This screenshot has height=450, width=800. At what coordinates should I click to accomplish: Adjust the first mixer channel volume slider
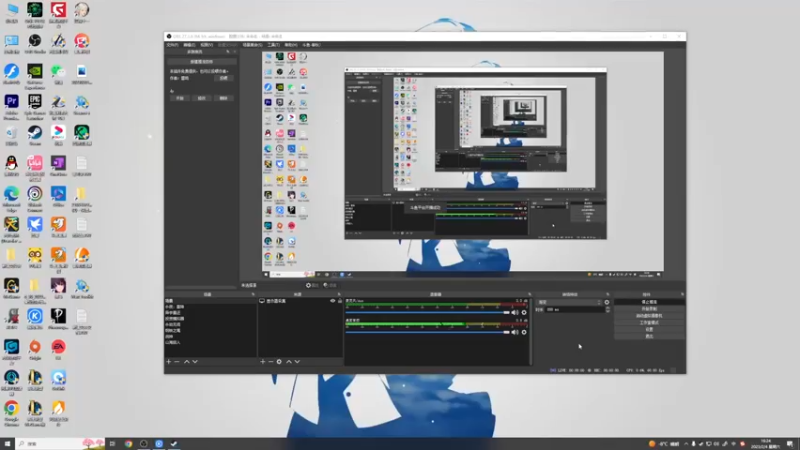pos(428,313)
